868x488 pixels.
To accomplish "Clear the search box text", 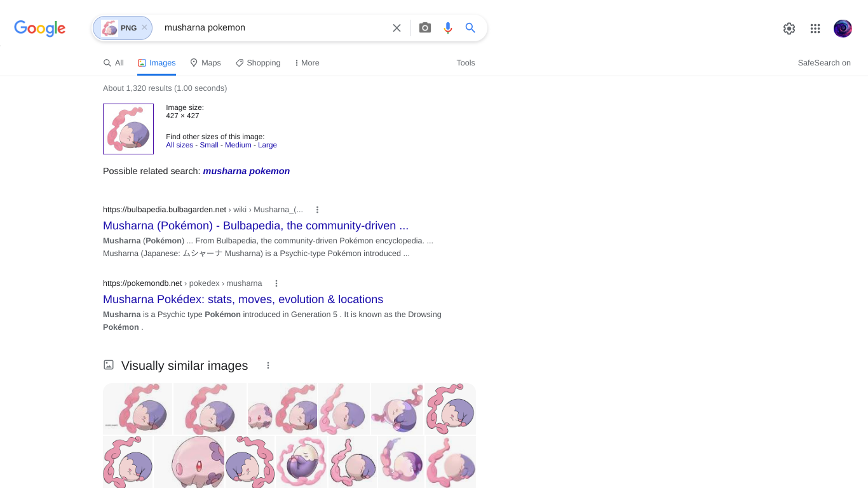I will [x=397, y=28].
